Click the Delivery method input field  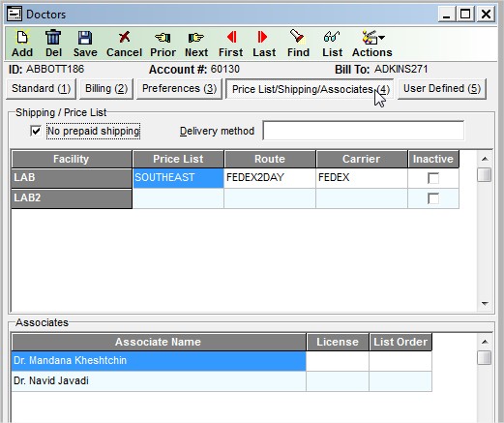pyautogui.click(x=364, y=131)
